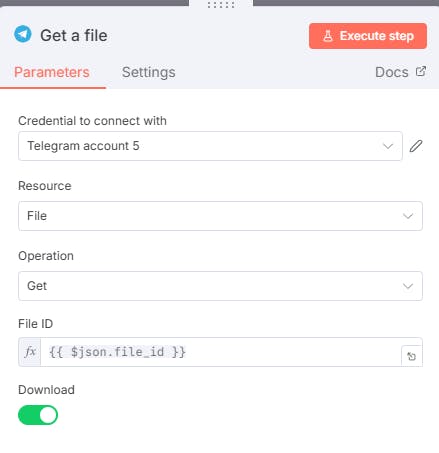The image size is (439, 453).
Task: Select the Parameters tab
Action: (x=52, y=72)
